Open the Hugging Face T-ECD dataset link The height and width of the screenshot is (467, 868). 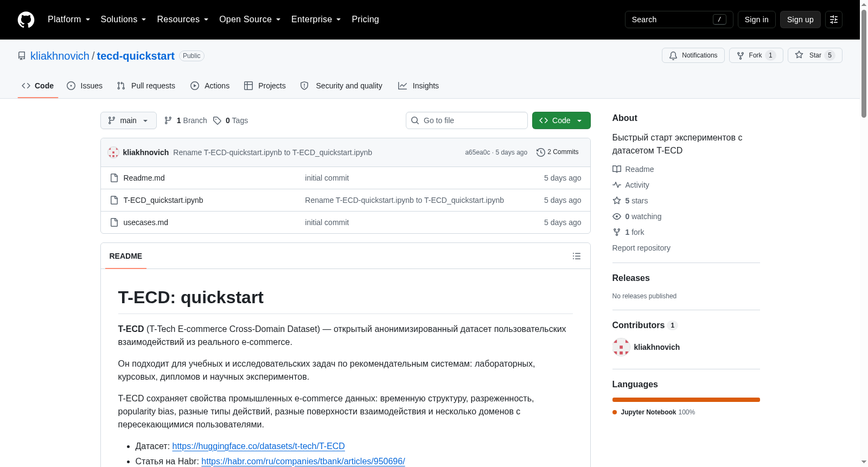(258, 446)
